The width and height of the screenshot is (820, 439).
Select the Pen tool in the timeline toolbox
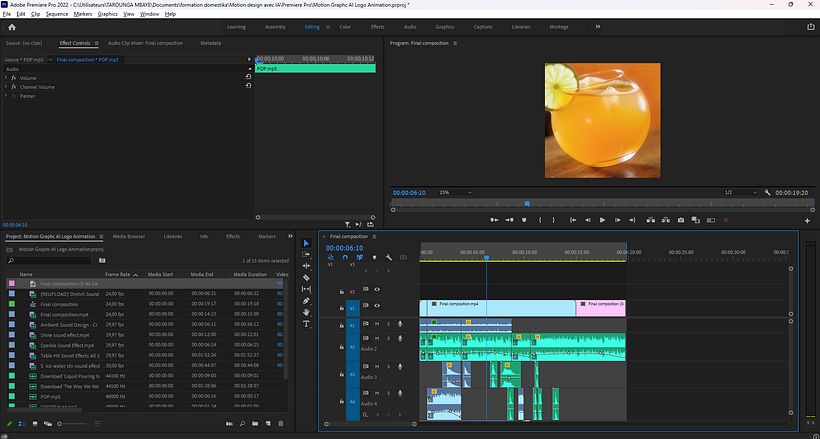(306, 300)
